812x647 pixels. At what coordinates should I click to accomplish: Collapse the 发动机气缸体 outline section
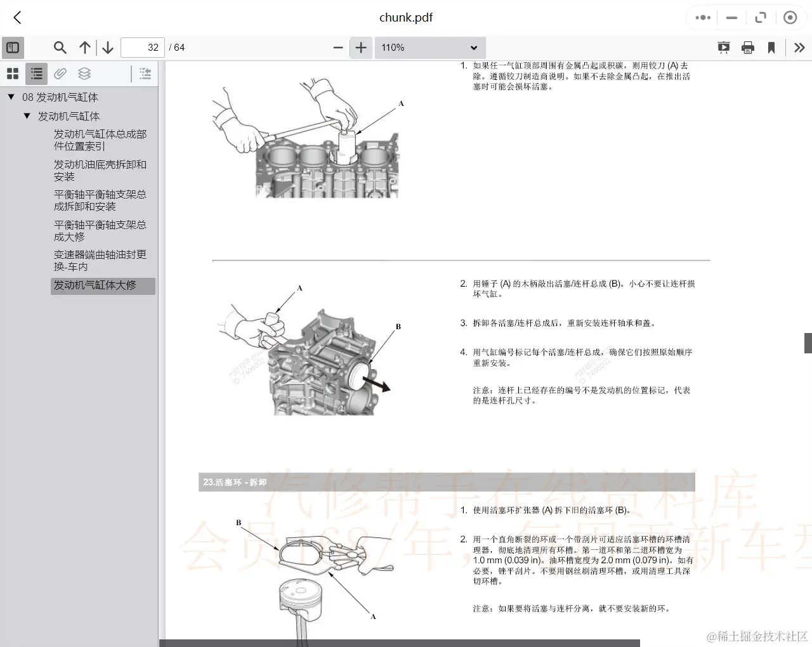tap(27, 115)
